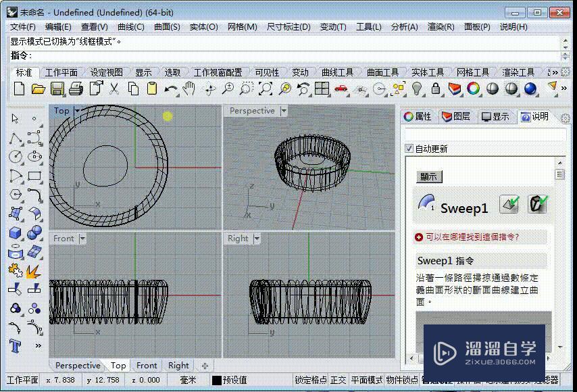Click the 顯示 button in help panel

[429, 176]
